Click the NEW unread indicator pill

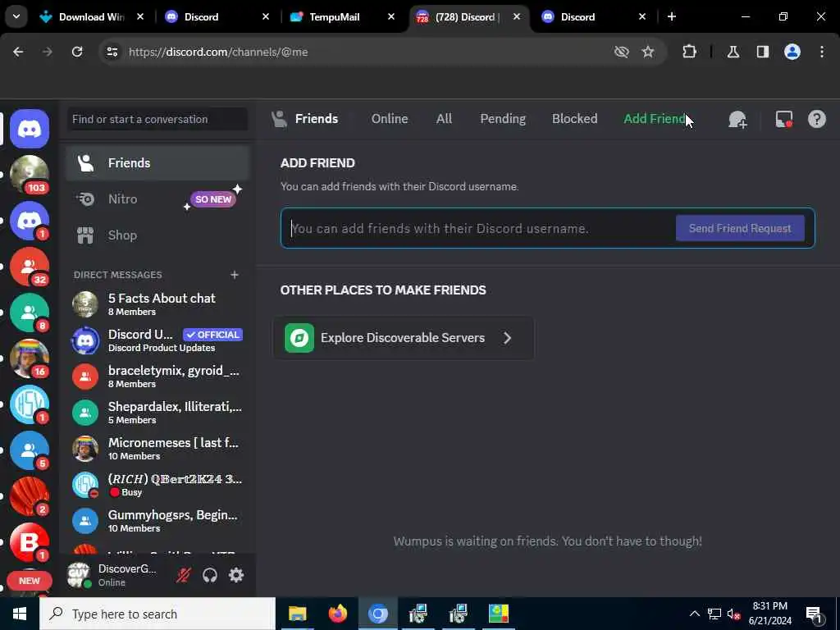point(30,581)
